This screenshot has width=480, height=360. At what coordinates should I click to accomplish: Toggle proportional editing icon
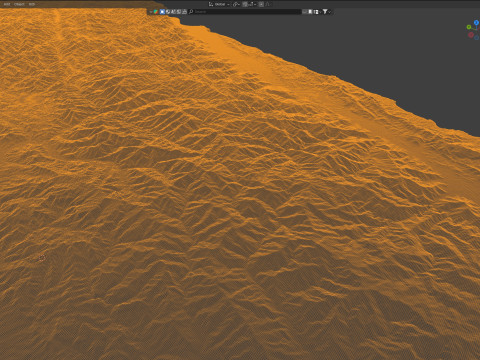pos(261,4)
